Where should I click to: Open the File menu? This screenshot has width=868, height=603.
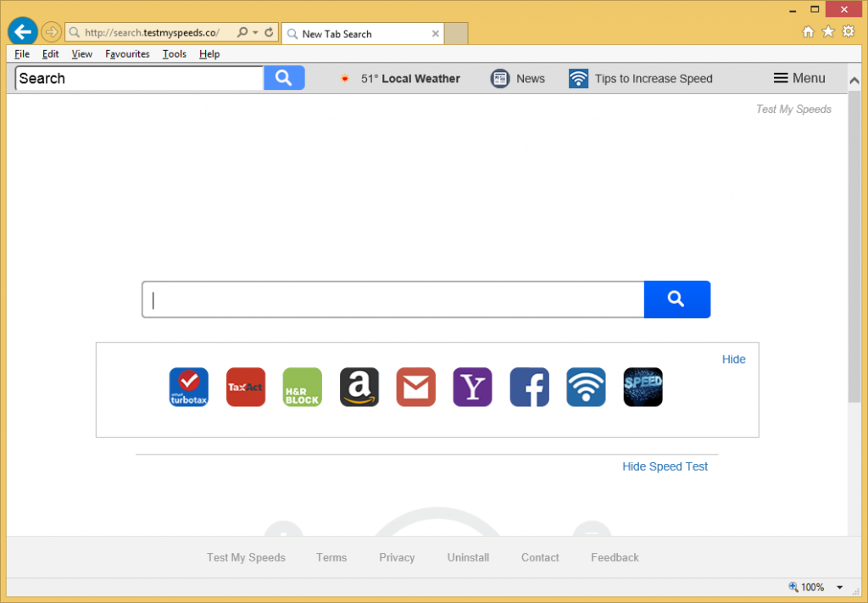pyautogui.click(x=22, y=53)
